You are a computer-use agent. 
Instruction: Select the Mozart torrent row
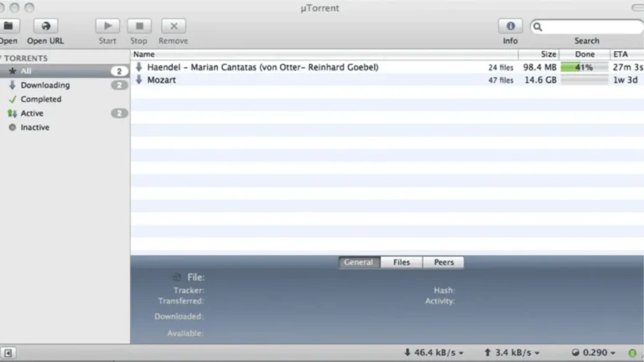click(x=387, y=80)
